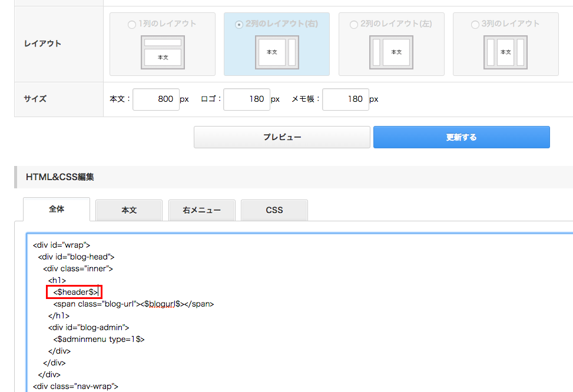Click the <div id="wrap"> line

61,245
